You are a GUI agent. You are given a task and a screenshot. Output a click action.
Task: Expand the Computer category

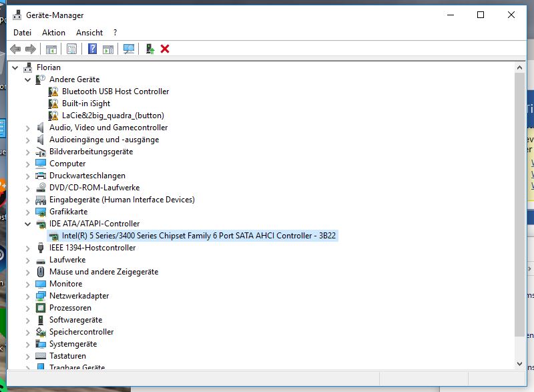[x=27, y=164]
